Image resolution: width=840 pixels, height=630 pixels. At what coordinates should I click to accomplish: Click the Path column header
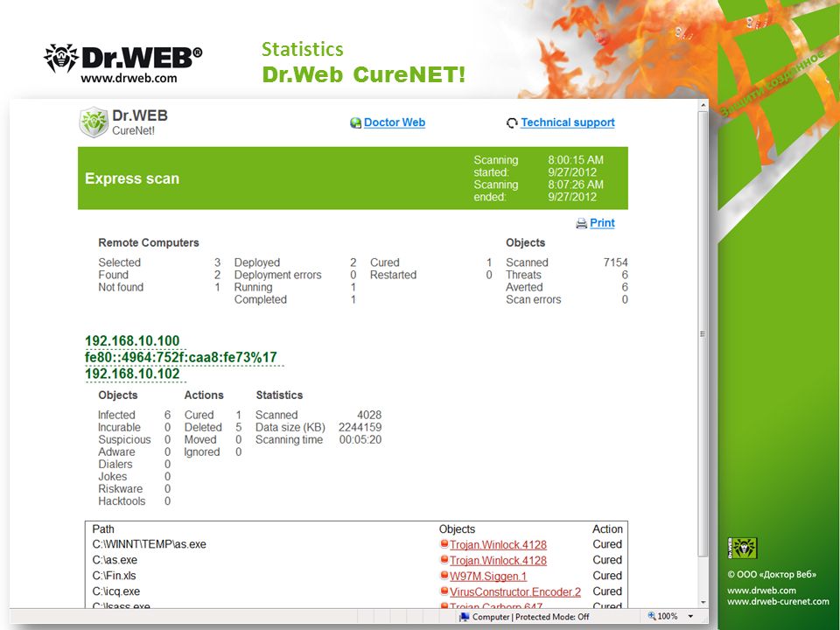pyautogui.click(x=103, y=529)
